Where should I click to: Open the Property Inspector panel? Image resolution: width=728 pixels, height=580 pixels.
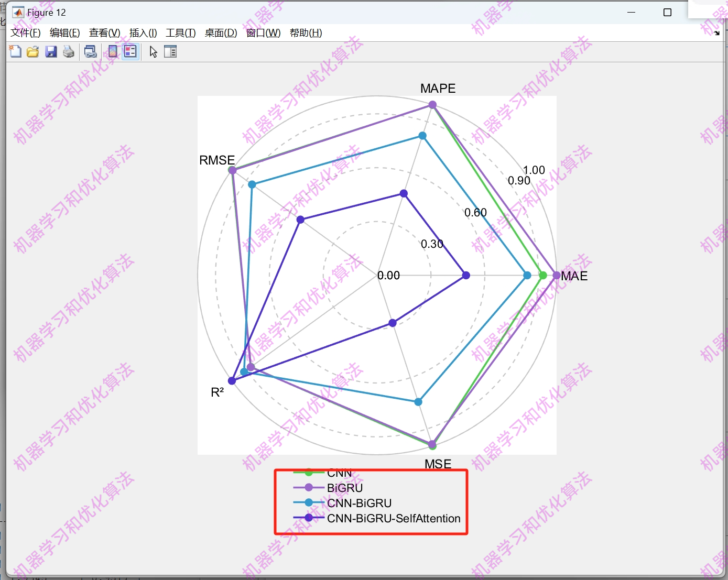click(170, 51)
